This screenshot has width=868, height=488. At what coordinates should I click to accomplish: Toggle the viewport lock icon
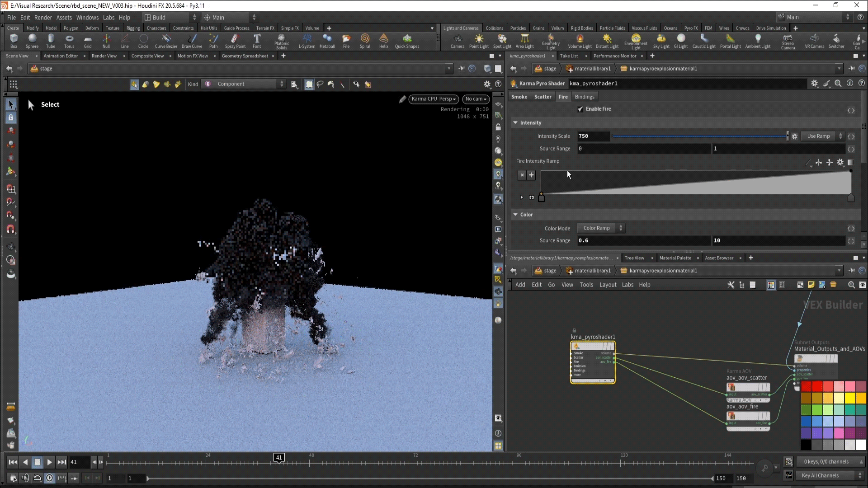[x=498, y=127]
